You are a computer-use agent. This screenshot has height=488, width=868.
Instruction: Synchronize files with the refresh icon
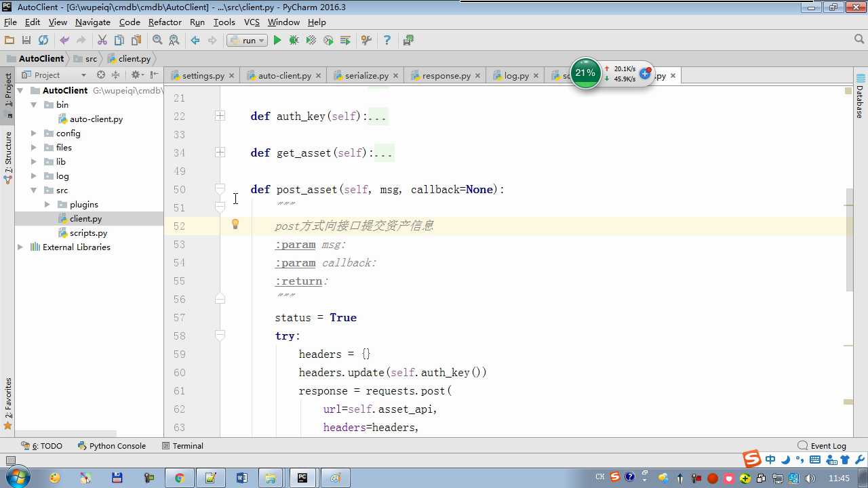click(x=43, y=41)
